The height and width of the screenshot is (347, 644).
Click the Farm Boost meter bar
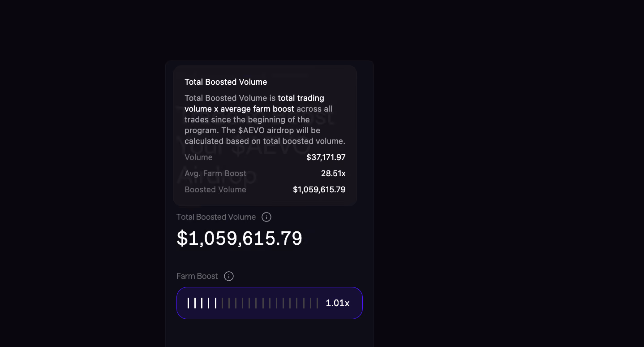tap(270, 303)
